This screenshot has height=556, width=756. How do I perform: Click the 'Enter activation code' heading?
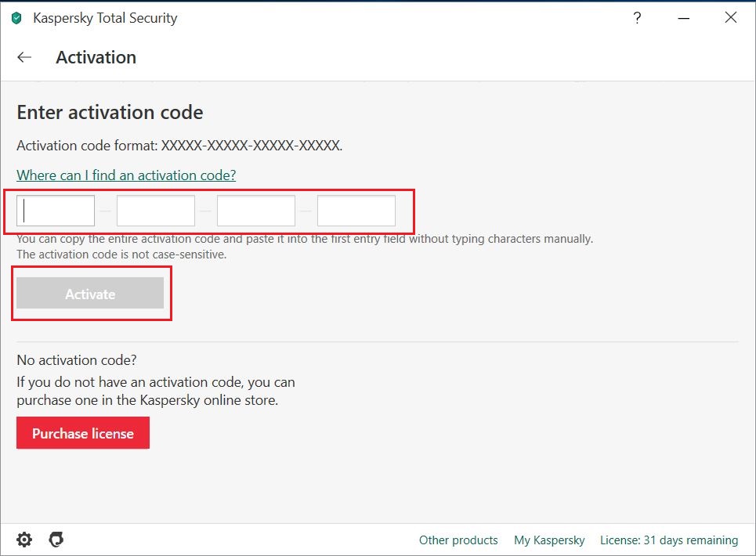tap(110, 112)
